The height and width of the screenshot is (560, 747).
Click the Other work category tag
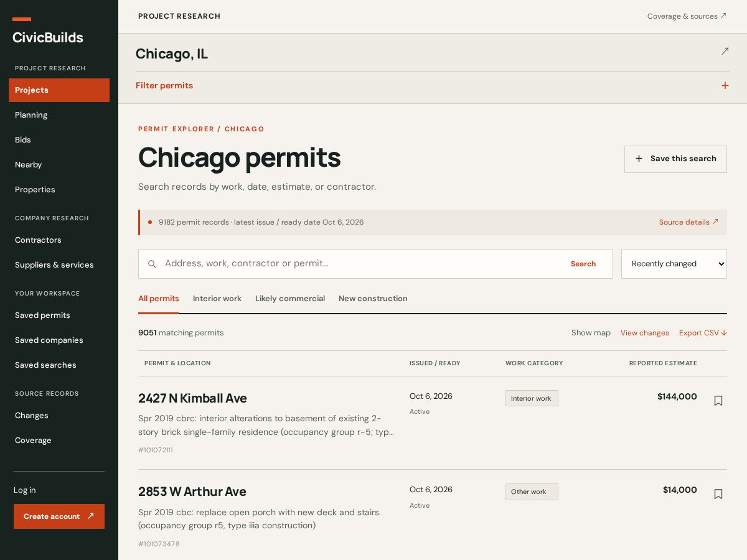532,492
